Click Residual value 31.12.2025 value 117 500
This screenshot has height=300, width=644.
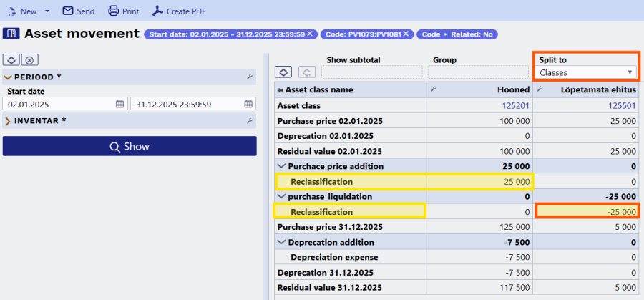pos(514,287)
